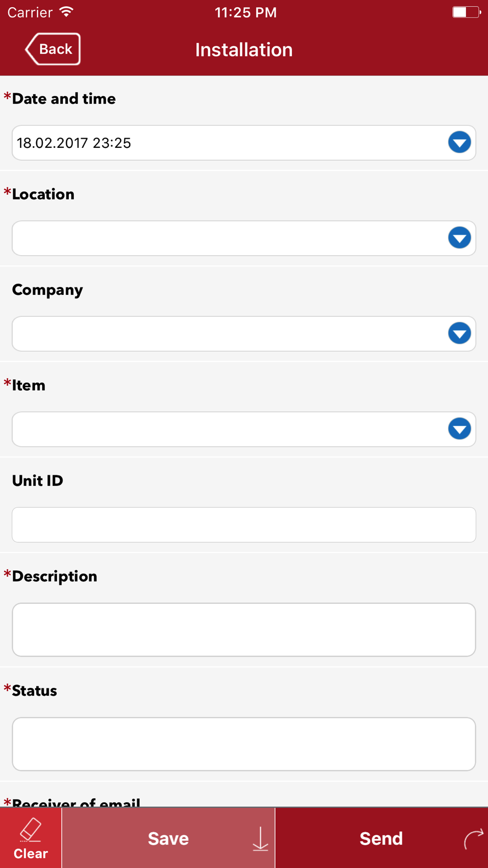Expand the Item dropdown arrow

(459, 429)
